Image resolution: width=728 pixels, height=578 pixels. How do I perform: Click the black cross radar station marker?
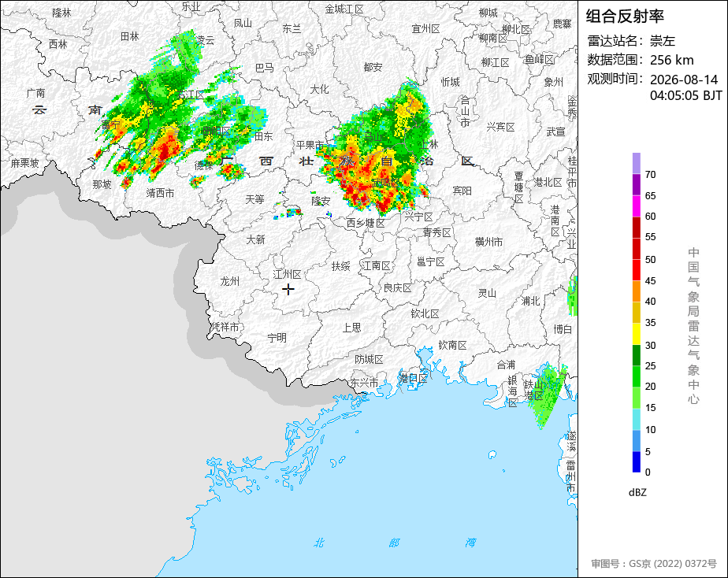pyautogui.click(x=288, y=290)
